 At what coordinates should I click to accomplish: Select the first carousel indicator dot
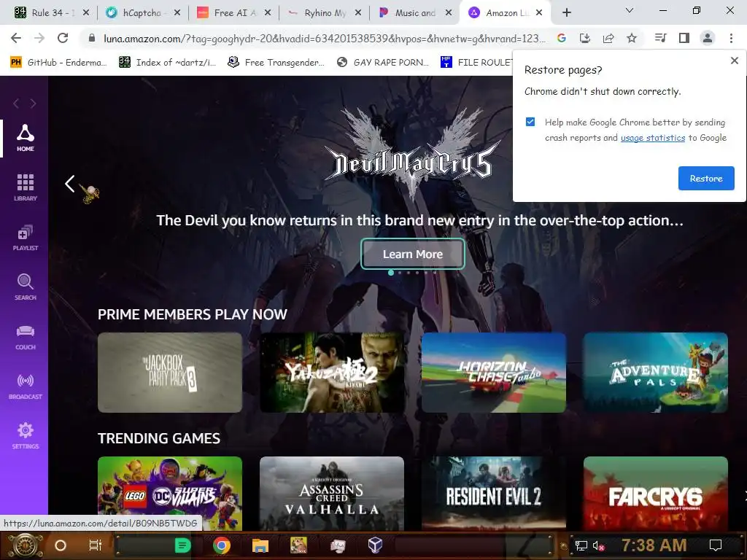(x=391, y=273)
